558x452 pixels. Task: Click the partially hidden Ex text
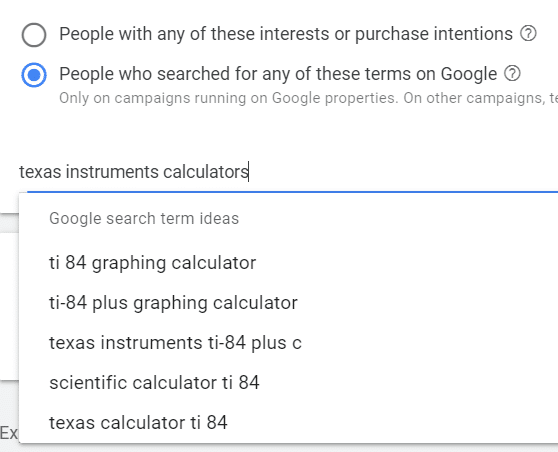tap(9, 433)
